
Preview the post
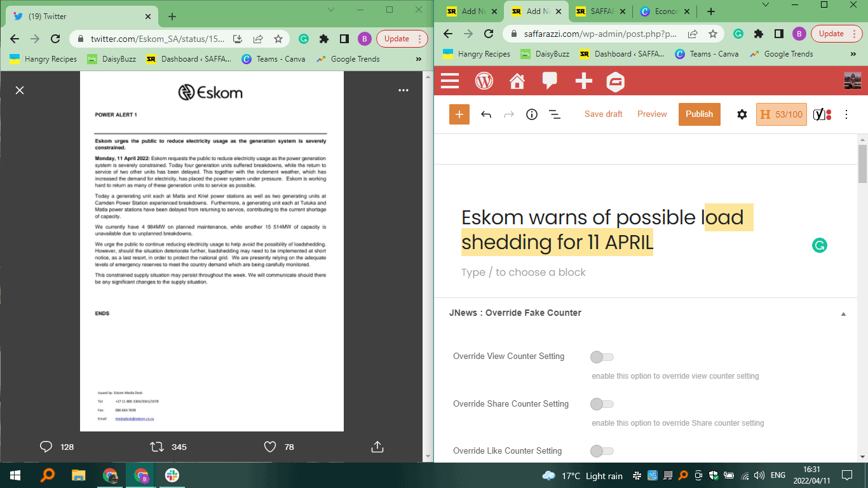click(x=652, y=114)
